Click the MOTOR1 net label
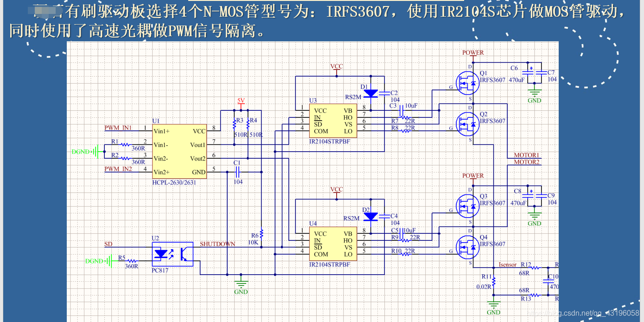 pyautogui.click(x=527, y=155)
